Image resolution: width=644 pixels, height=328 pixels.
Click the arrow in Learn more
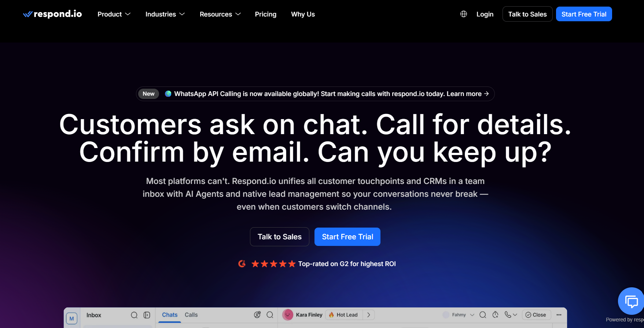pos(486,94)
